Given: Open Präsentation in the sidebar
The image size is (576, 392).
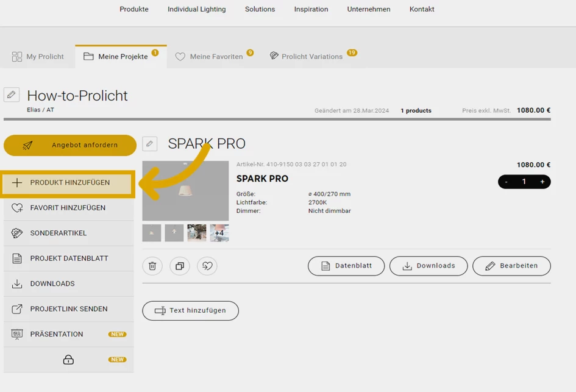Looking at the screenshot, I should coord(57,334).
